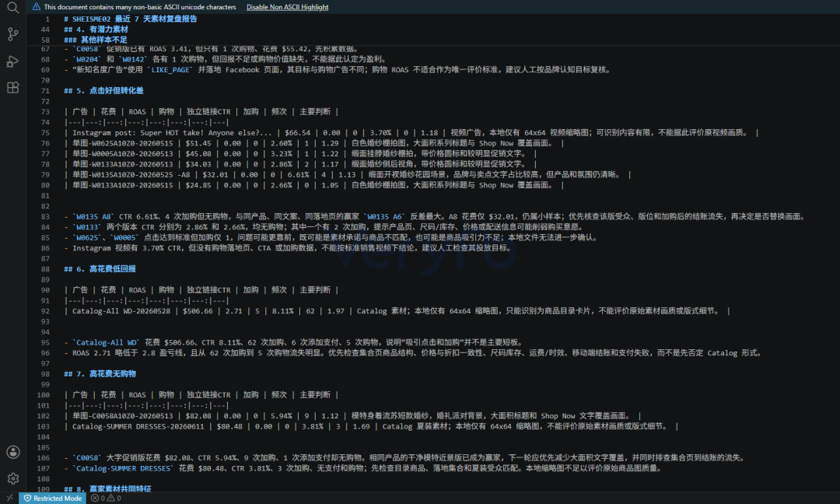Click heading '## 8. 赢家素材共同特征'
Screen dimensions: 840x504
coord(107,489)
